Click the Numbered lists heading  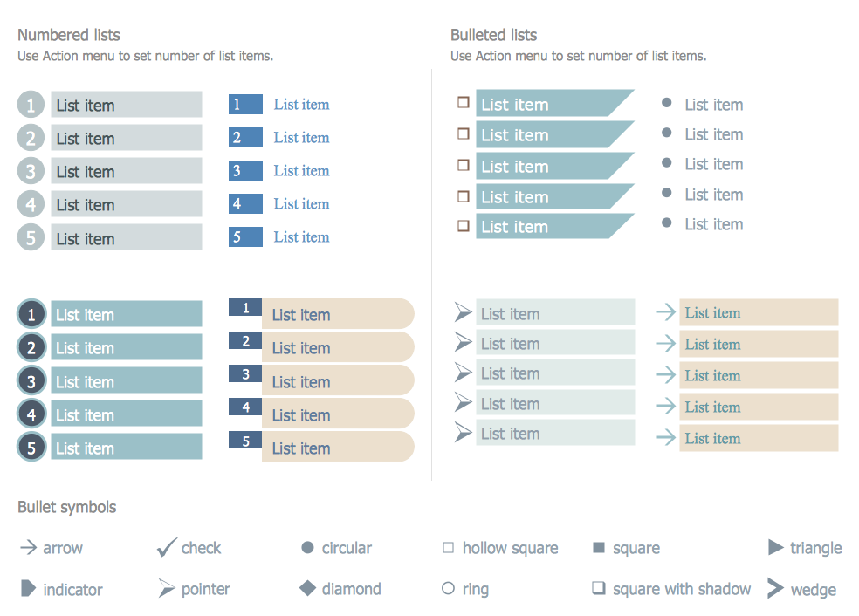(69, 35)
